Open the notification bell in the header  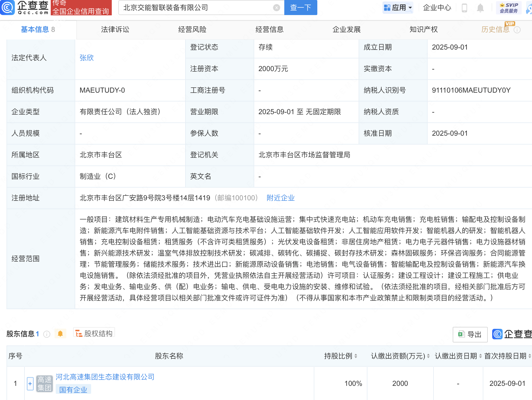[x=480, y=8]
